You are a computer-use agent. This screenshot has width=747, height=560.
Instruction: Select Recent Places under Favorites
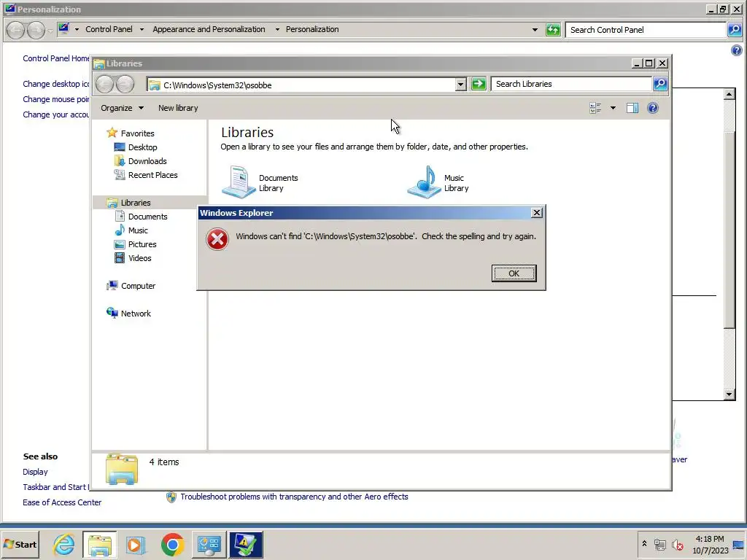pyautogui.click(x=146, y=175)
